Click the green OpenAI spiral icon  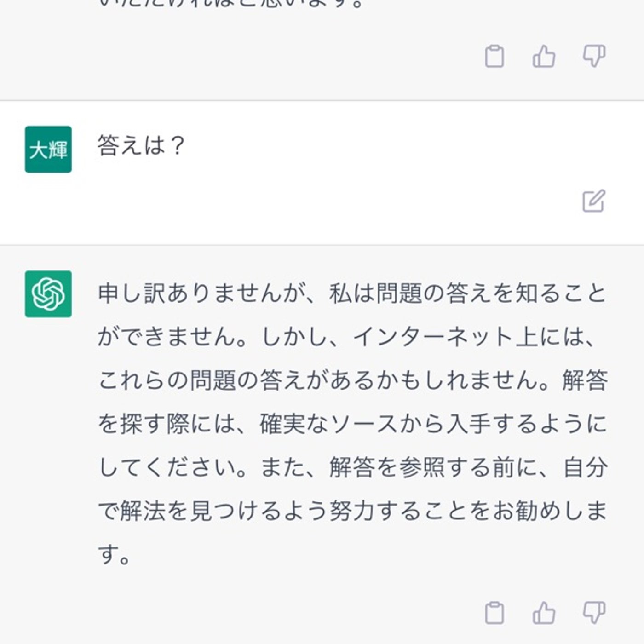pos(48,294)
